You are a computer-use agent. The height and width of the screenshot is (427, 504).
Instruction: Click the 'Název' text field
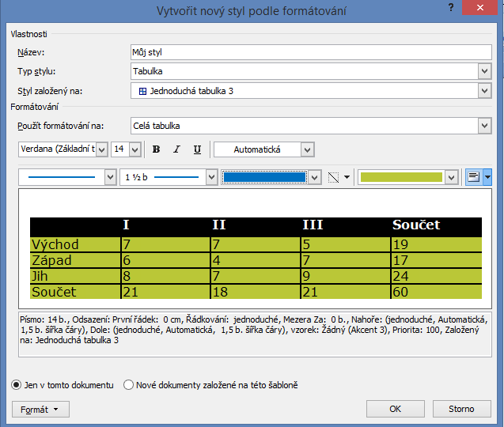(x=311, y=52)
